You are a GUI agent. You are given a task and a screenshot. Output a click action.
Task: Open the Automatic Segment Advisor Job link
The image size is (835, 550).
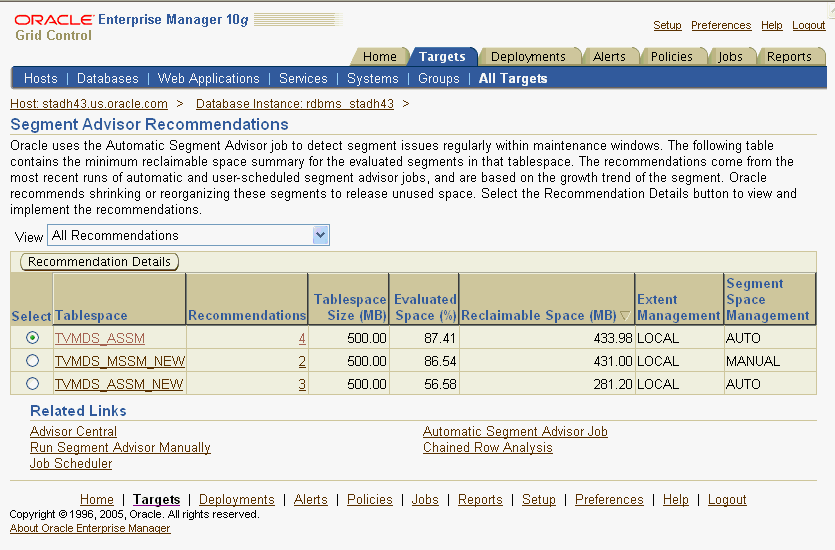pyautogui.click(x=515, y=432)
